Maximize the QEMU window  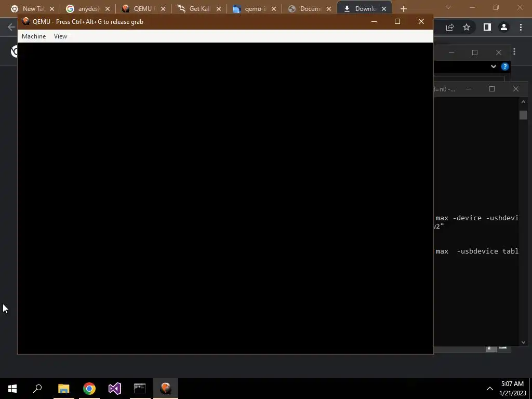(397, 21)
